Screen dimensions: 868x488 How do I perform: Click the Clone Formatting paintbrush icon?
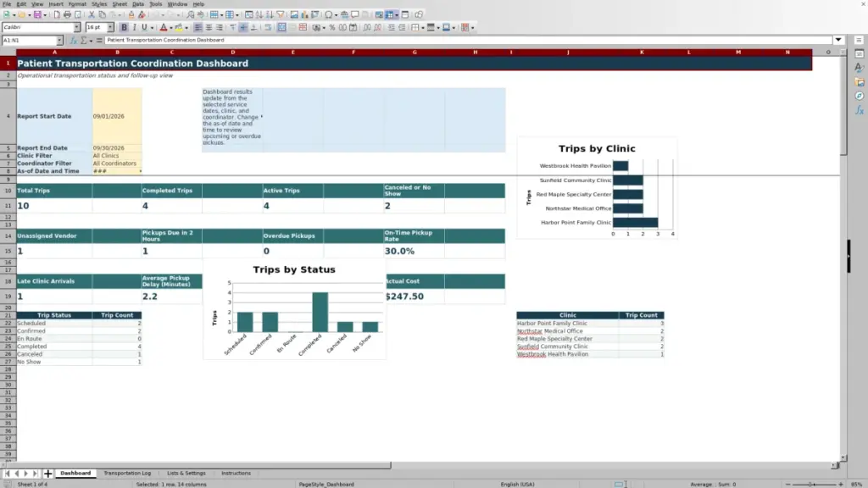pyautogui.click(x=131, y=15)
